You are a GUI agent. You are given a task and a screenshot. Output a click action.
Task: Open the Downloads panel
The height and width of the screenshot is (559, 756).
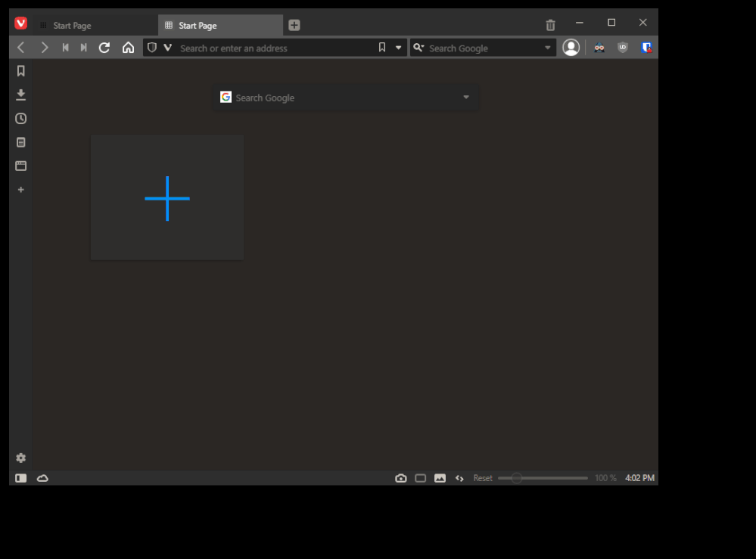click(20, 95)
